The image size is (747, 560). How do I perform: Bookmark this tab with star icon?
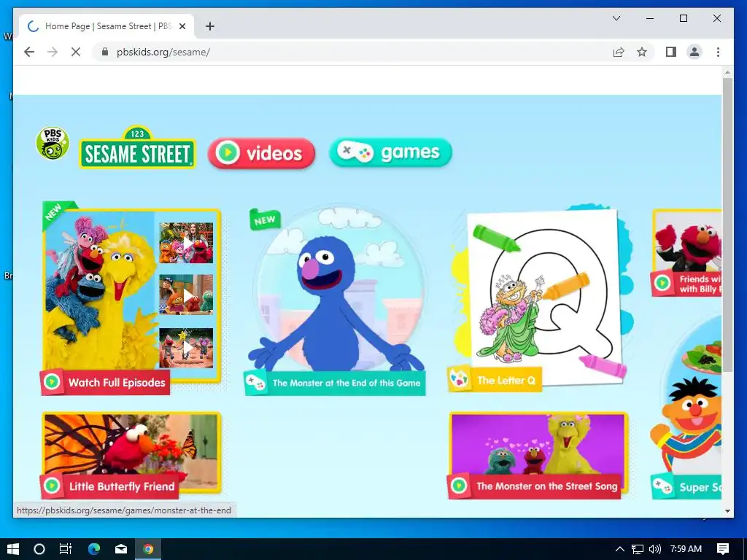[x=642, y=52]
